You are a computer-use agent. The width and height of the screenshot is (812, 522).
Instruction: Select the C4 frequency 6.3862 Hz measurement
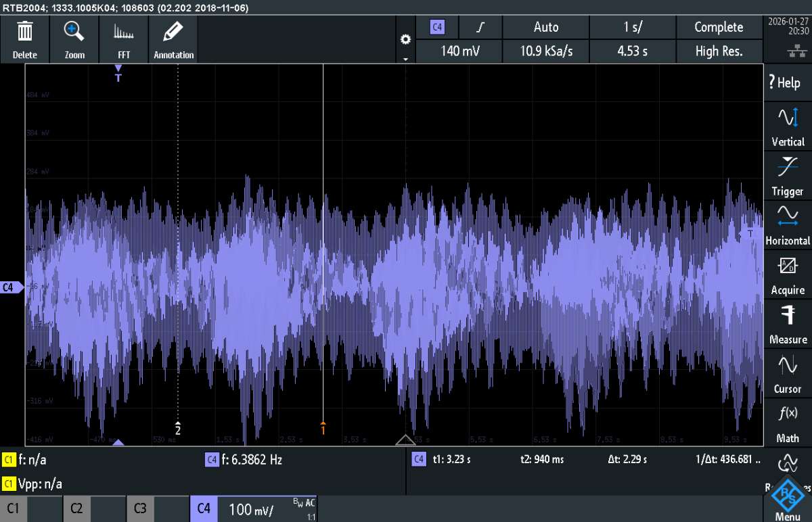244,460
